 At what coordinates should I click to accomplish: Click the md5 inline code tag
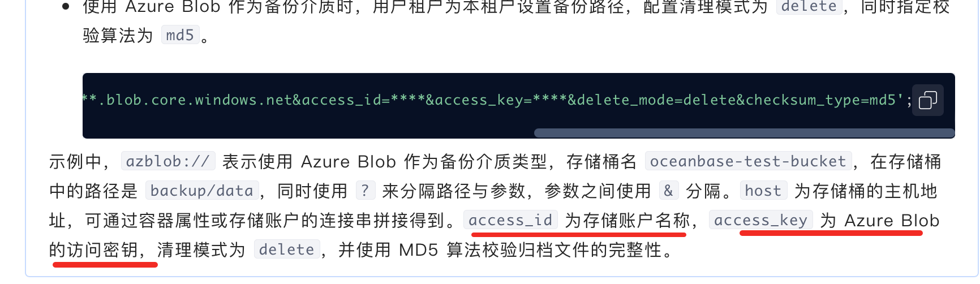tap(180, 35)
